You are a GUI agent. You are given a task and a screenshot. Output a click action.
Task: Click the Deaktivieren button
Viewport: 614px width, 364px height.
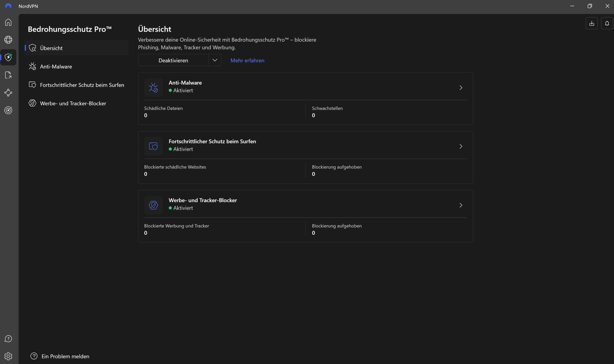coord(173,60)
